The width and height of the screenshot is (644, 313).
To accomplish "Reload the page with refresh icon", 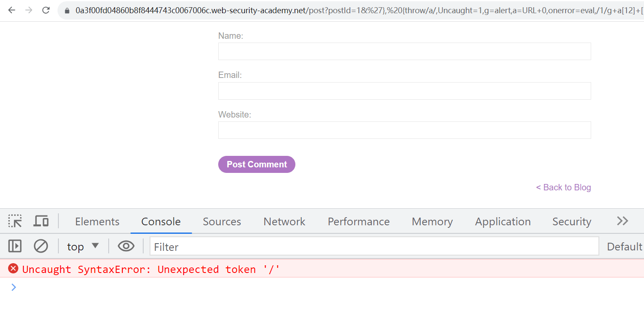I will point(46,10).
